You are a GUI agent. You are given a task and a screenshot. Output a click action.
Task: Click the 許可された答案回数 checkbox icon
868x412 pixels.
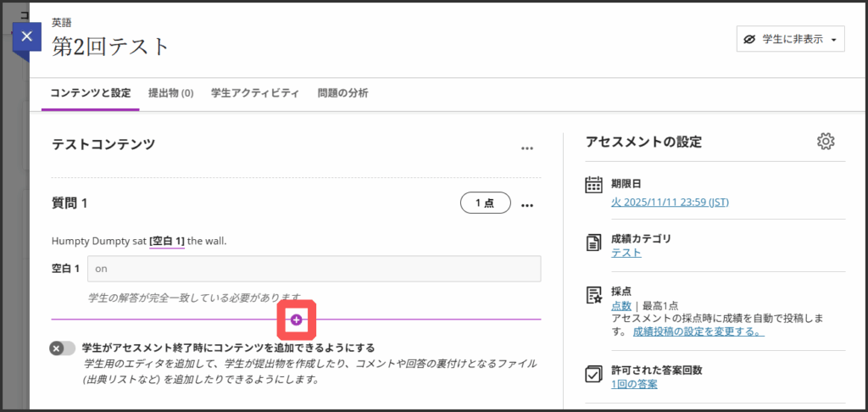pyautogui.click(x=593, y=375)
